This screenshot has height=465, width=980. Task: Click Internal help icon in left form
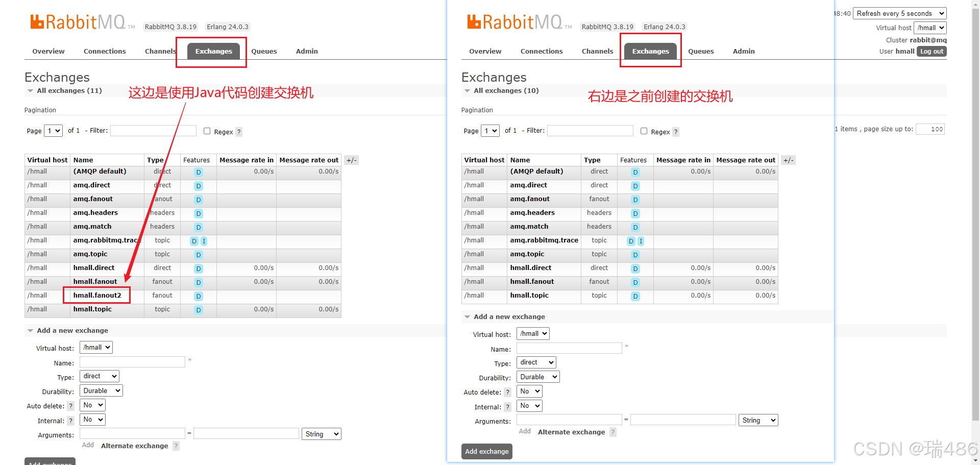coord(71,421)
